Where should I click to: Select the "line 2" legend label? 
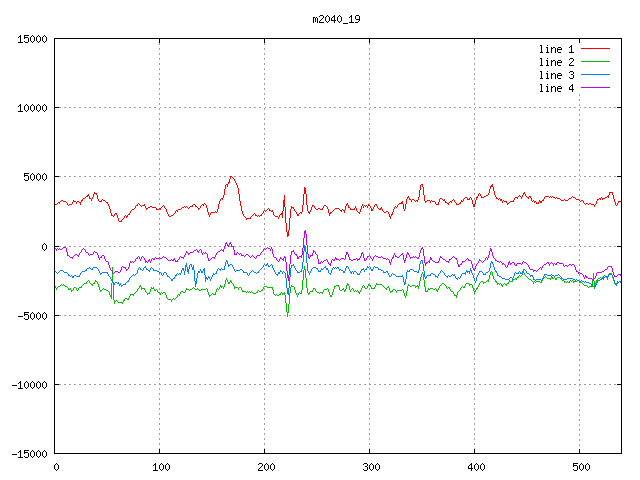click(x=556, y=62)
